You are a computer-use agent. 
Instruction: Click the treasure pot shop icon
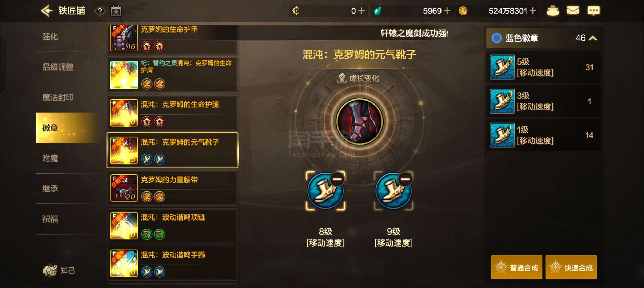point(553,11)
